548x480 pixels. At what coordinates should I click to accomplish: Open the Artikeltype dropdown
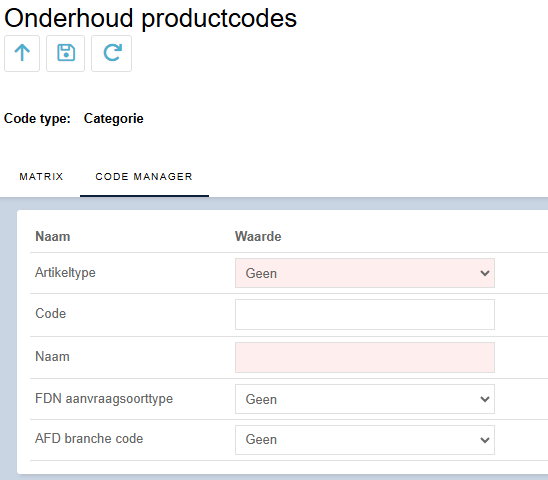pos(365,273)
